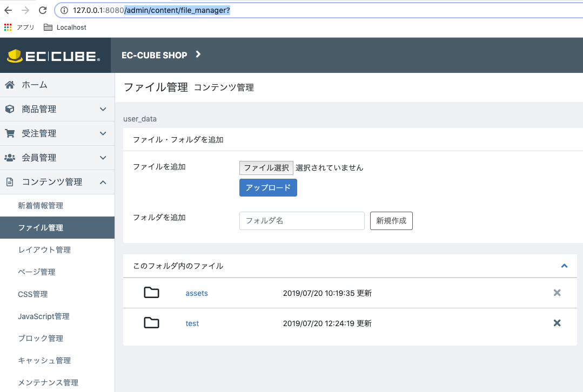Image resolution: width=583 pixels, height=392 pixels.
Task: Open the EC-CUBE SHOP storefront arrow
Action: pyautogui.click(x=198, y=55)
